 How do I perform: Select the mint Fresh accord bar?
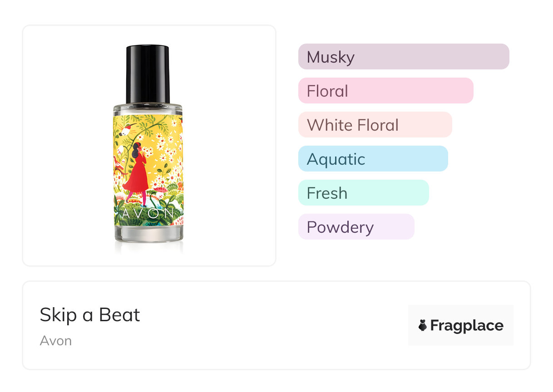click(364, 193)
